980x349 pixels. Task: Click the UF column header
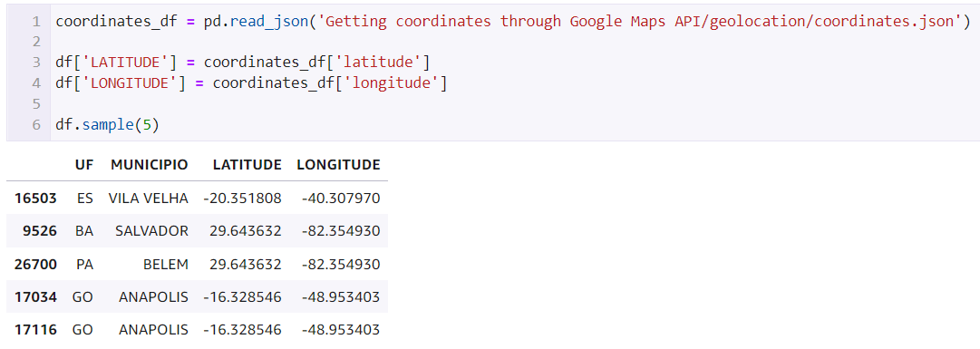pyautogui.click(x=83, y=165)
